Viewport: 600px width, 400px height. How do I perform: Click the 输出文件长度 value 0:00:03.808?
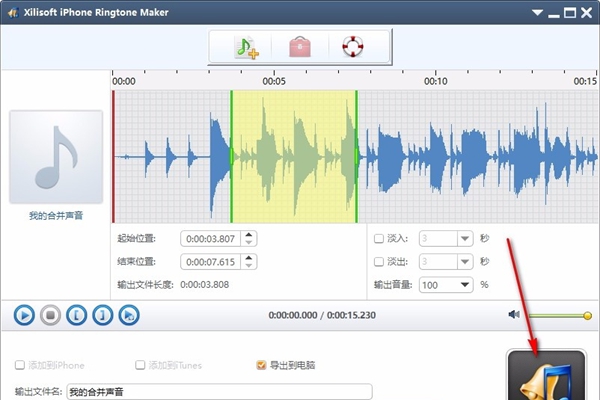click(205, 285)
